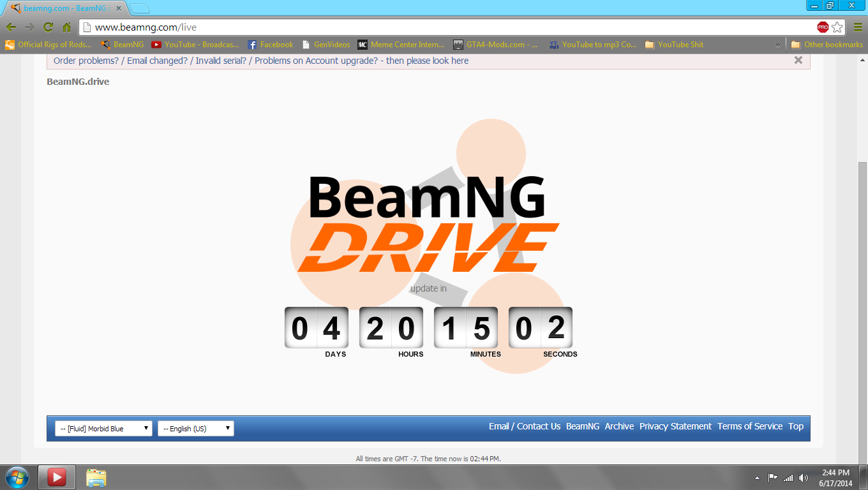Open Chrome menu hamburger icon
The width and height of the screenshot is (868, 490).
[x=858, y=27]
